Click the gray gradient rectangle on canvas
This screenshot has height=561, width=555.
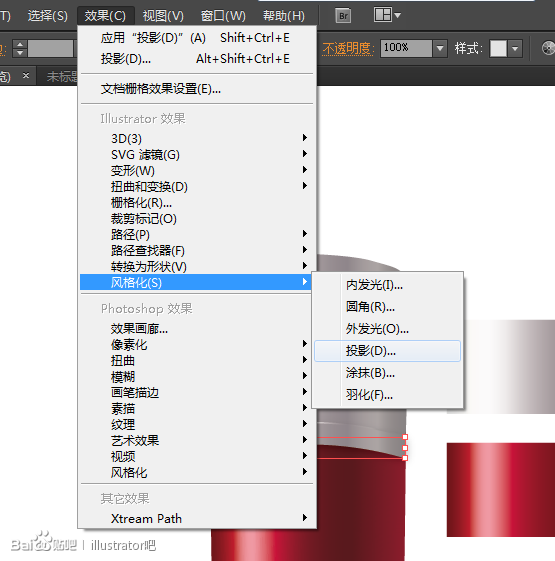point(510,367)
